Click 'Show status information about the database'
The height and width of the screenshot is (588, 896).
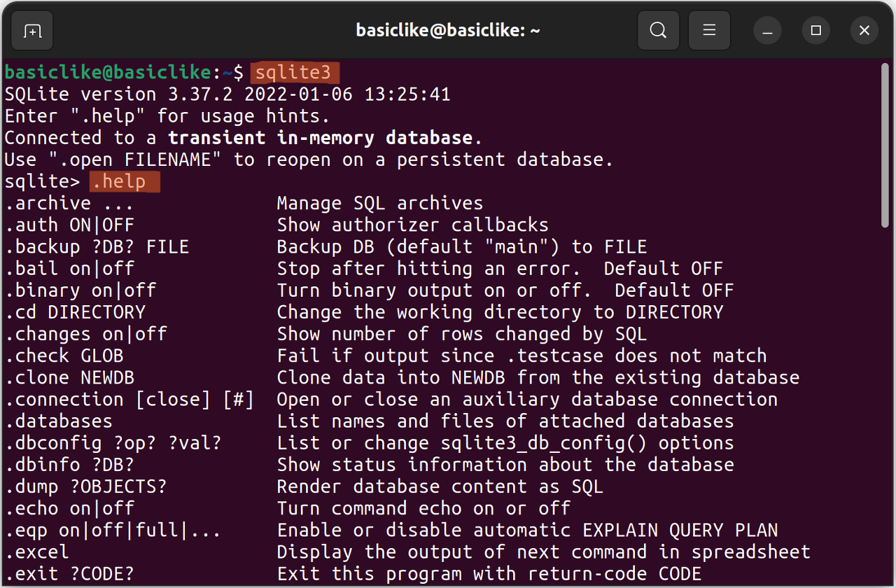pyautogui.click(x=505, y=464)
